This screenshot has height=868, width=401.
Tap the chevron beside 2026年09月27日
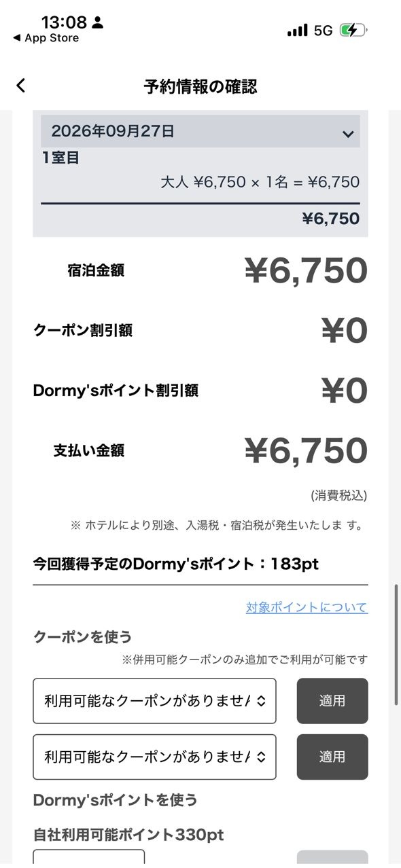point(348,134)
